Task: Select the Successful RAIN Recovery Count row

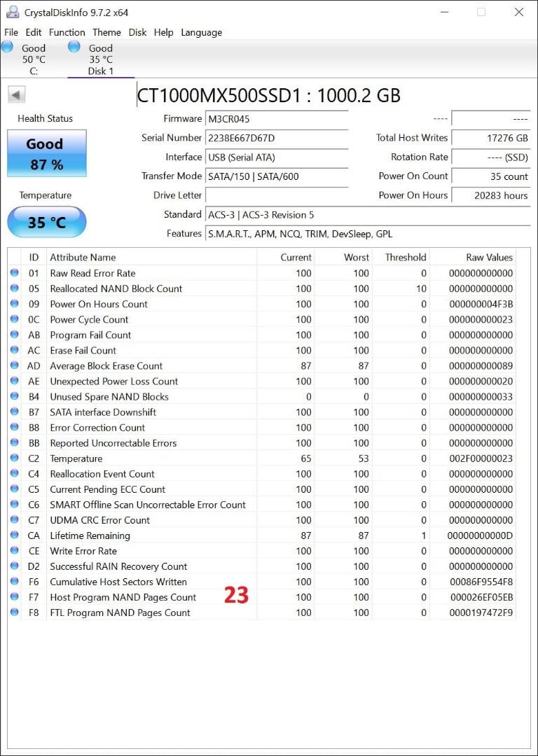Action: pyautogui.click(x=262, y=566)
